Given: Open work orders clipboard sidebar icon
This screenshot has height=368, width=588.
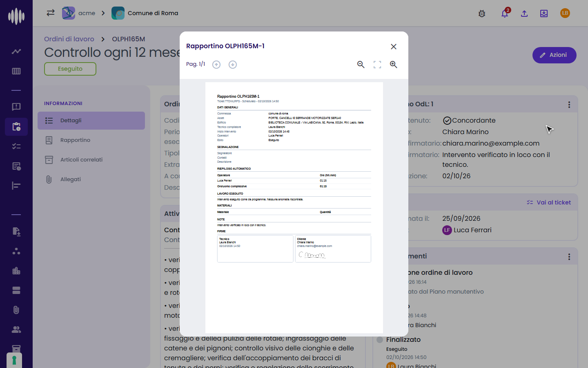Looking at the screenshot, I should [16, 127].
